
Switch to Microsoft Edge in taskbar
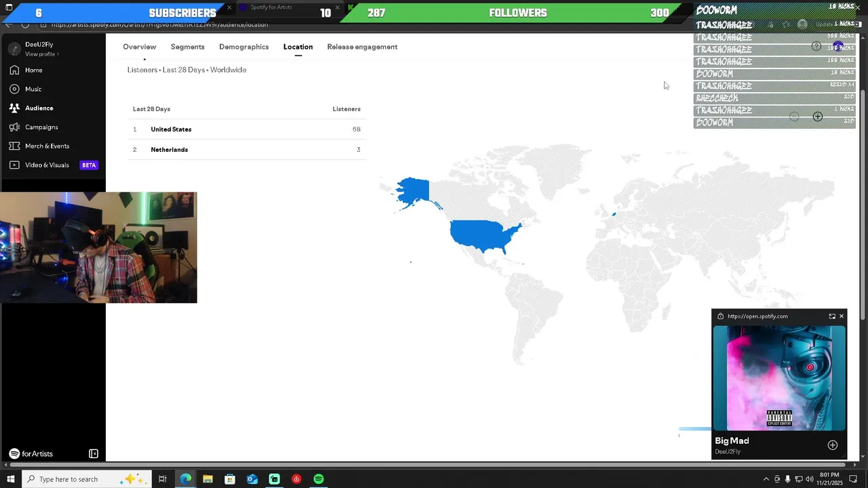185,479
